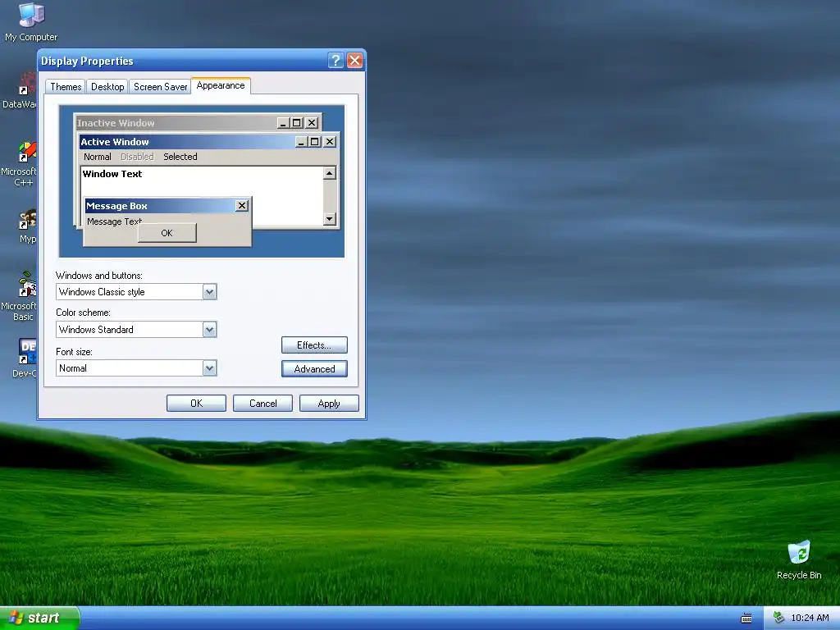Click the preview Active Window title bar
Image resolution: width=840 pixels, height=630 pixels.
208,141
